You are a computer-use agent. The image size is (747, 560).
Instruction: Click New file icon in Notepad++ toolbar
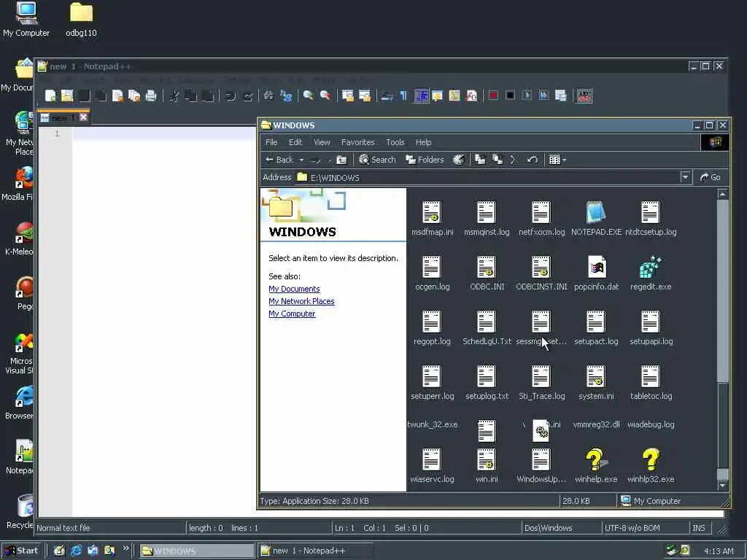(x=50, y=96)
